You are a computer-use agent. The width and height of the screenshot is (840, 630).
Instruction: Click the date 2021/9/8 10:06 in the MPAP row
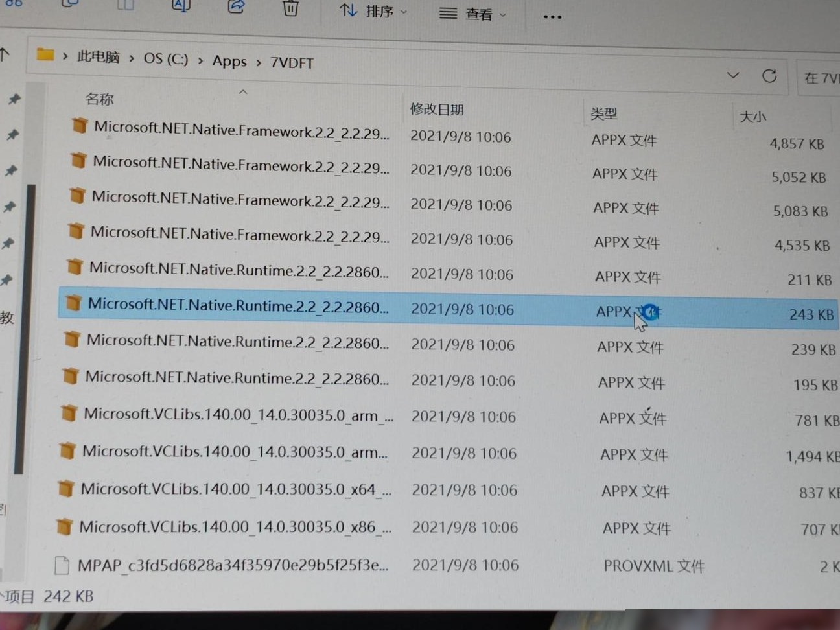(x=465, y=565)
